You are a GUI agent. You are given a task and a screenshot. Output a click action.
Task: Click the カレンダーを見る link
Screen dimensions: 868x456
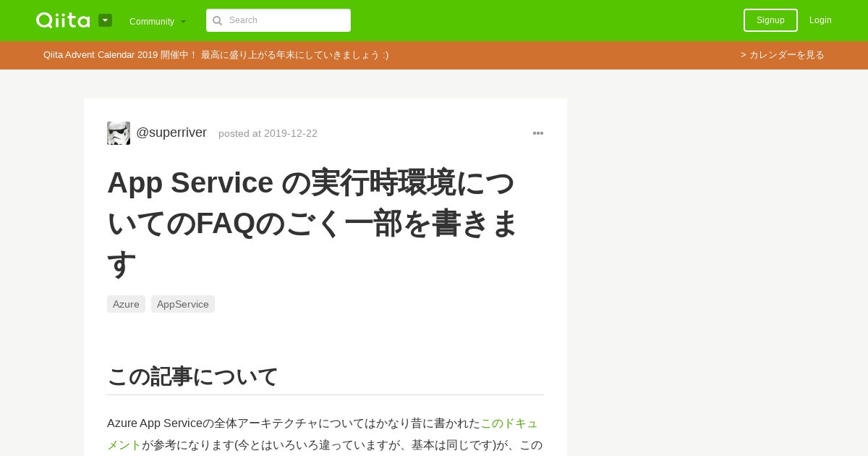[783, 55]
